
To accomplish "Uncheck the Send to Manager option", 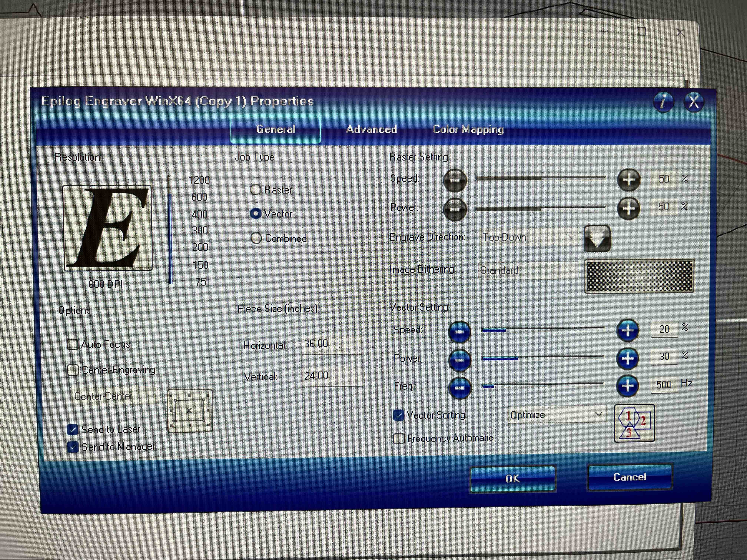I will [73, 447].
